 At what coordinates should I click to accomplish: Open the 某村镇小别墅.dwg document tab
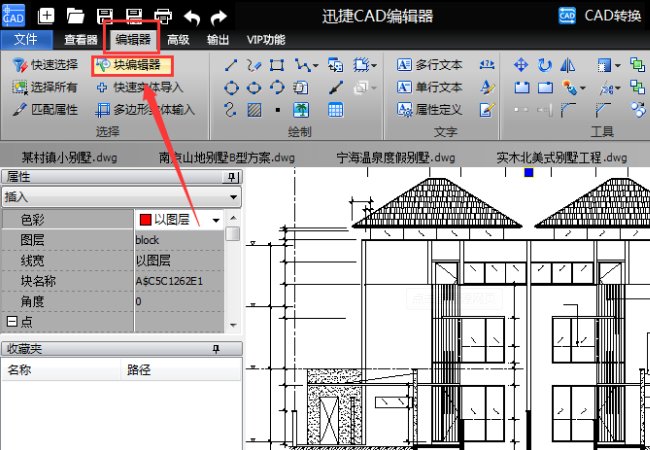pyautogui.click(x=69, y=157)
